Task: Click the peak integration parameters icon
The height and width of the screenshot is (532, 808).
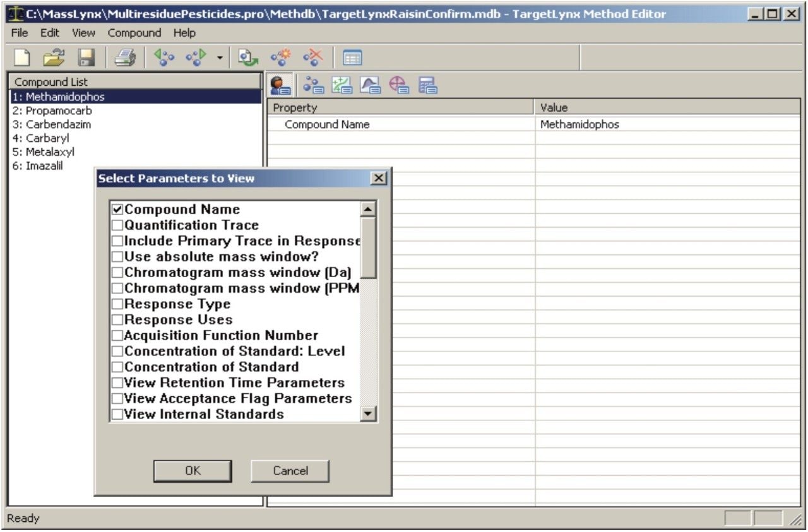Action: click(x=370, y=85)
